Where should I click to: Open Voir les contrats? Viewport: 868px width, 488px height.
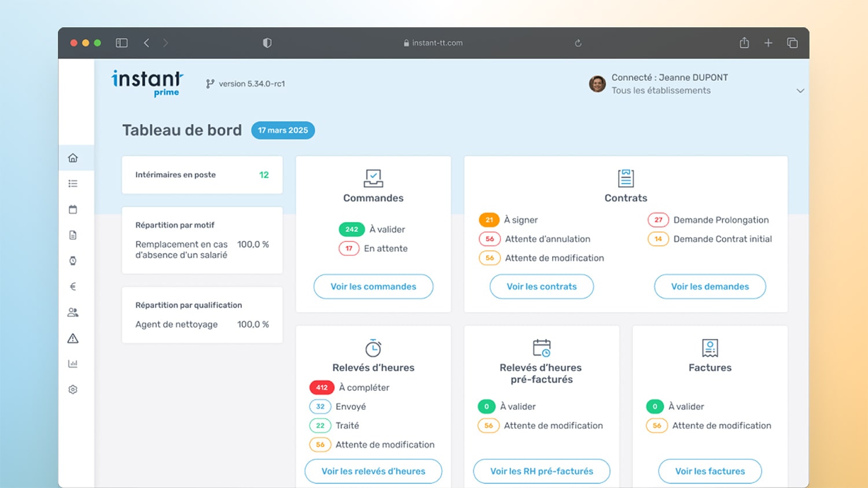click(542, 287)
